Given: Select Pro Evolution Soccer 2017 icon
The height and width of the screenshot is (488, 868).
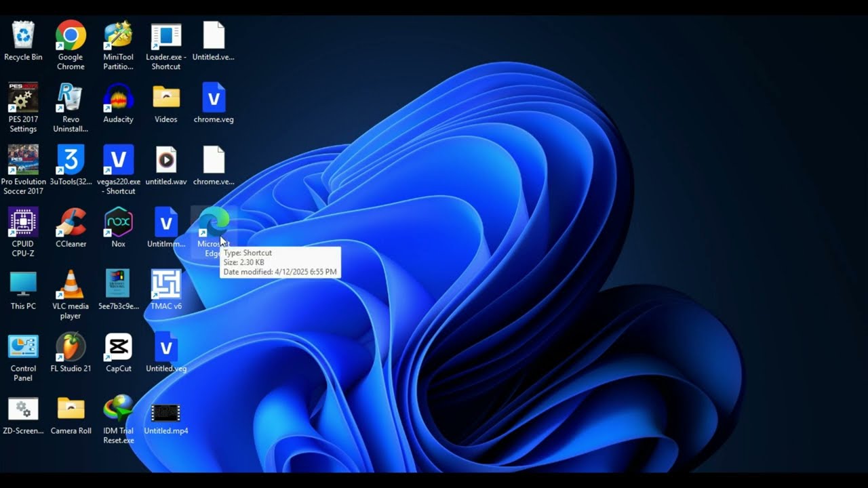Looking at the screenshot, I should pos(23,160).
